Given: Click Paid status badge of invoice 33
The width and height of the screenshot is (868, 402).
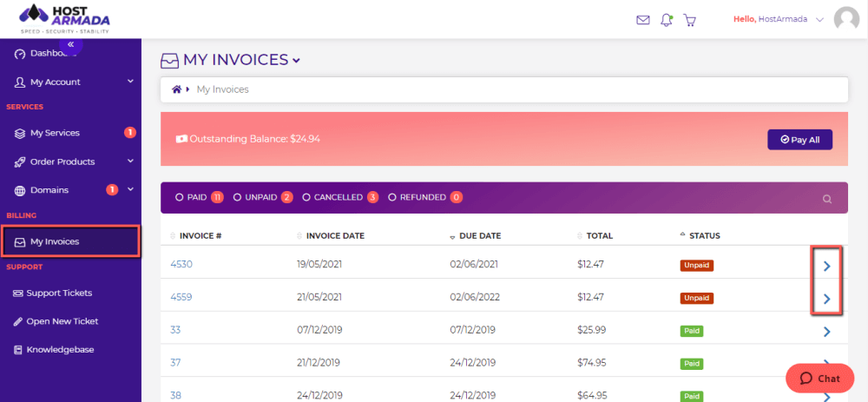Looking at the screenshot, I should point(692,331).
